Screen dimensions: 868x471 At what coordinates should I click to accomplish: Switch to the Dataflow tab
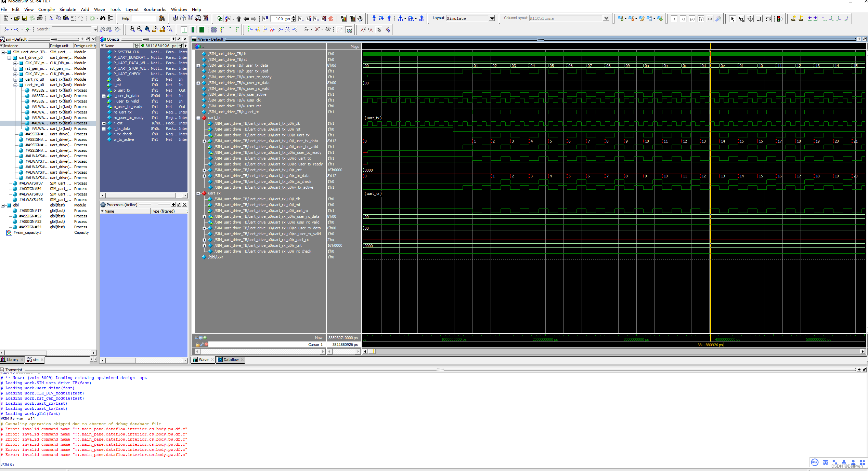pos(230,360)
